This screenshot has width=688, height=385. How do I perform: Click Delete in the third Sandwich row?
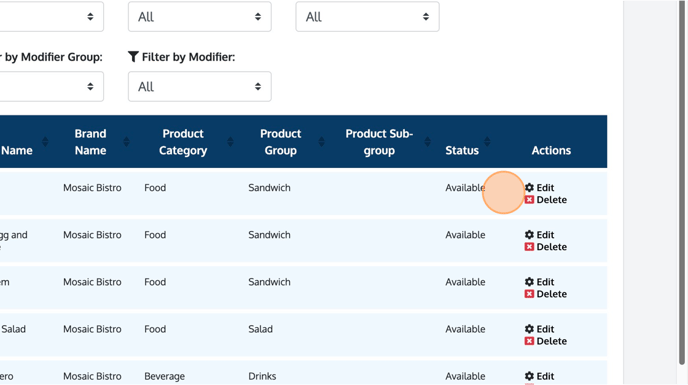(x=552, y=294)
